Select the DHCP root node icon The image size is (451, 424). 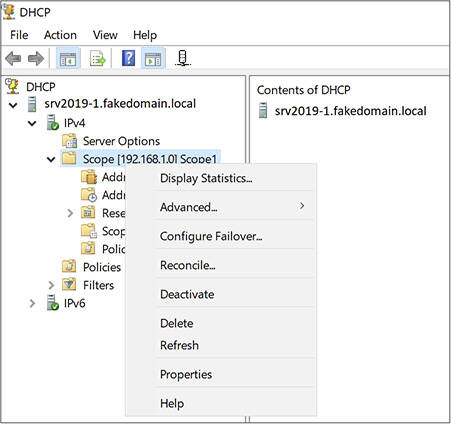click(13, 87)
